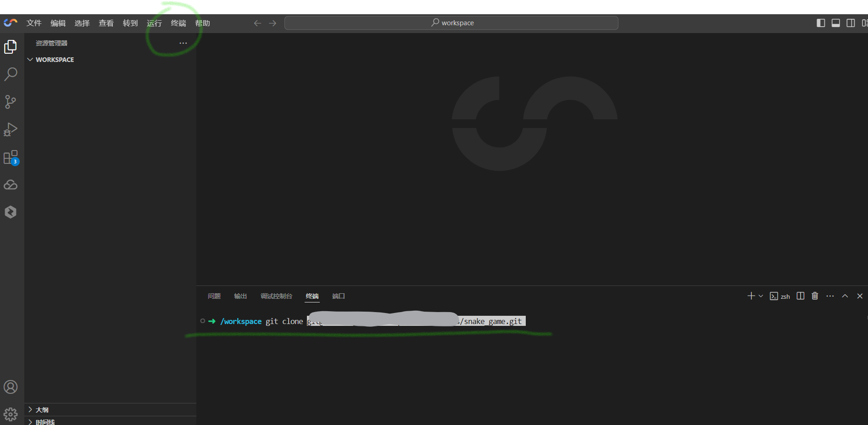Create new terminal with plus icon

point(751,296)
